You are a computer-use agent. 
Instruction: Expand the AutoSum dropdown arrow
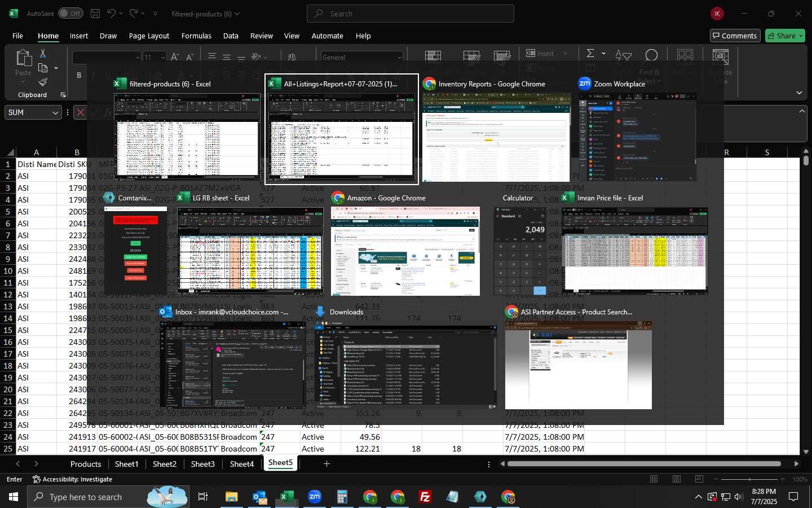point(603,53)
